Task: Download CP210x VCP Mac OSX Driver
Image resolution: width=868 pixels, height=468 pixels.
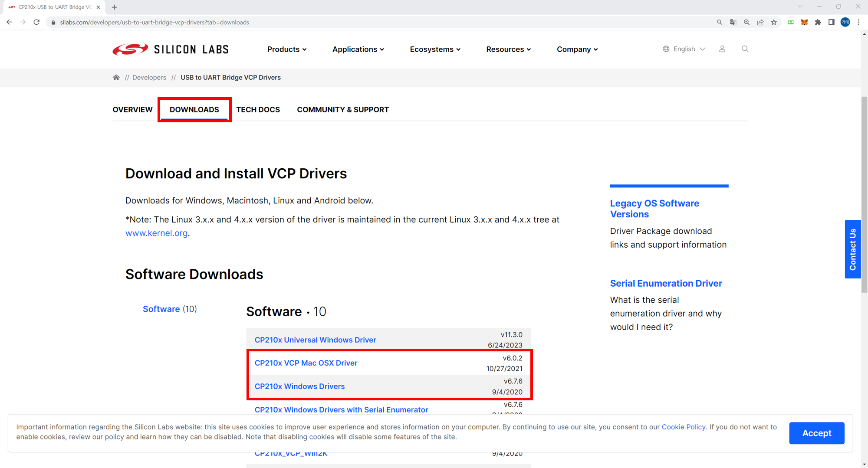Action: coord(306,363)
